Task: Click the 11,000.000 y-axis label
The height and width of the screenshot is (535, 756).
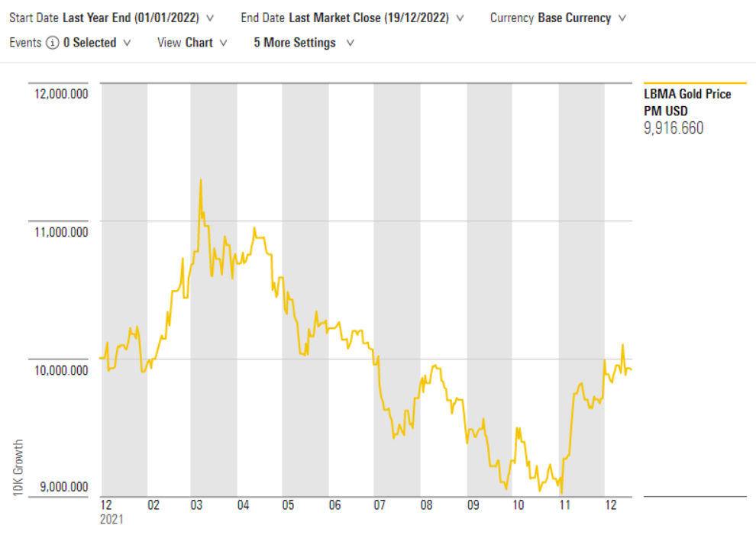Action: [x=59, y=232]
